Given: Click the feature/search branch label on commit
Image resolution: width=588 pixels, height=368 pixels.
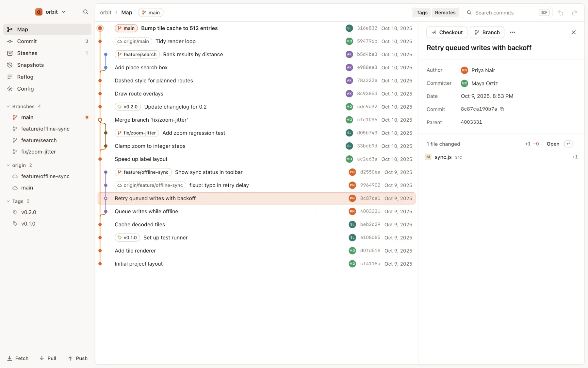Looking at the screenshot, I should [x=137, y=54].
